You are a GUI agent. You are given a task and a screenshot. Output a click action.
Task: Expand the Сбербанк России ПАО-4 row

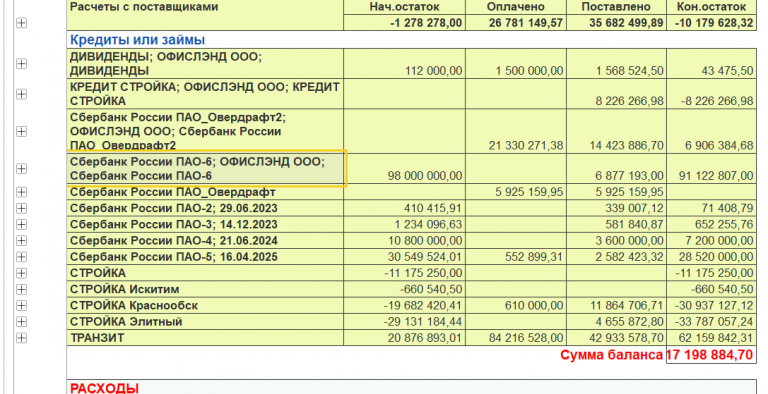[21, 241]
